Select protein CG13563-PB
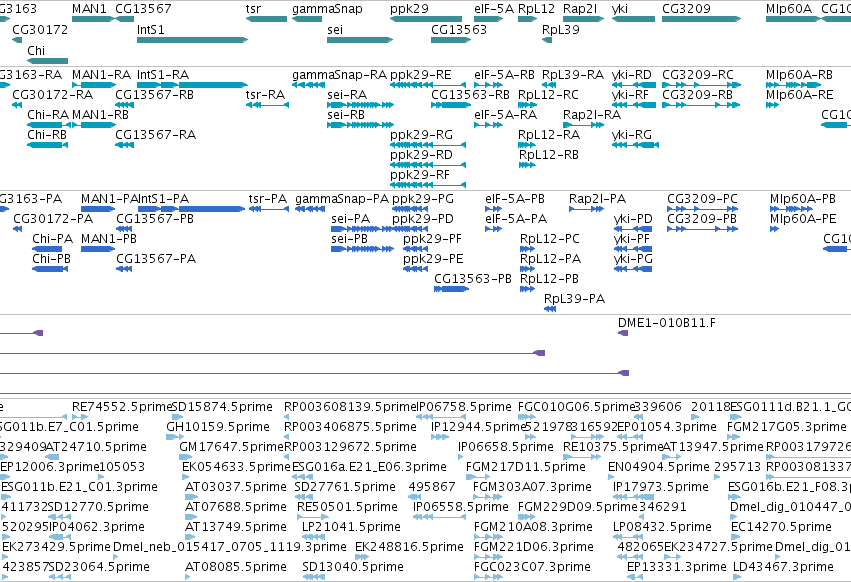 [452, 289]
